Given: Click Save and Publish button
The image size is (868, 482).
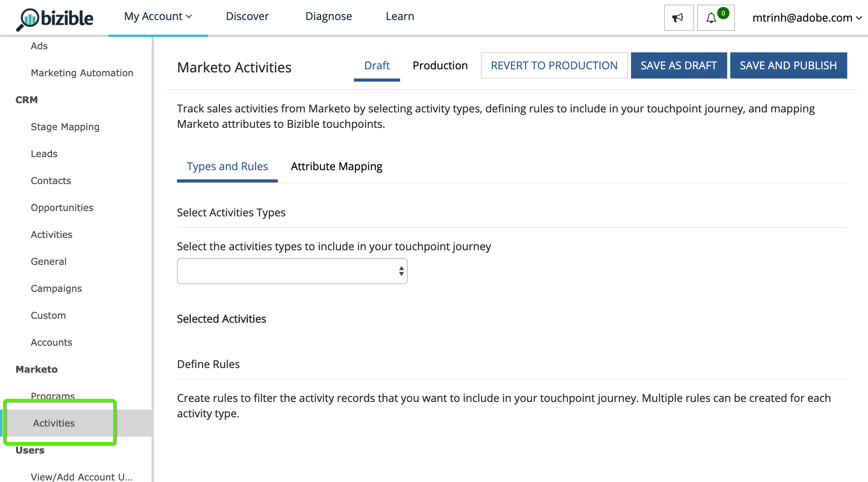Looking at the screenshot, I should [x=788, y=65].
